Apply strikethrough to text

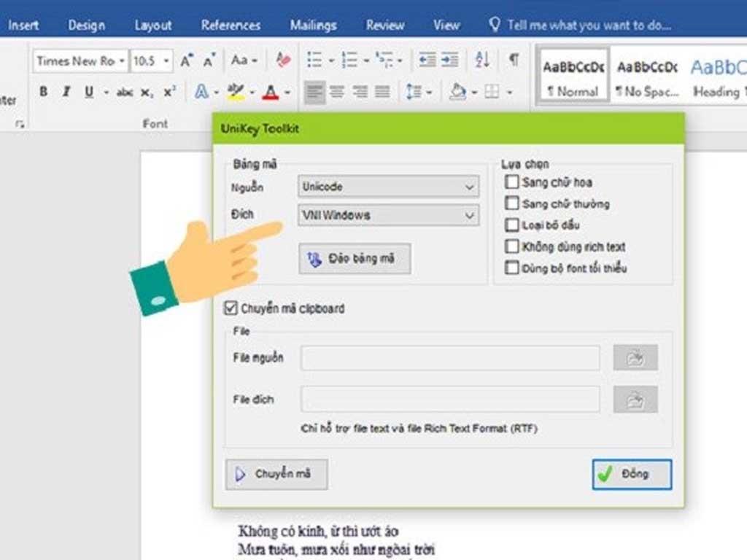click(124, 92)
